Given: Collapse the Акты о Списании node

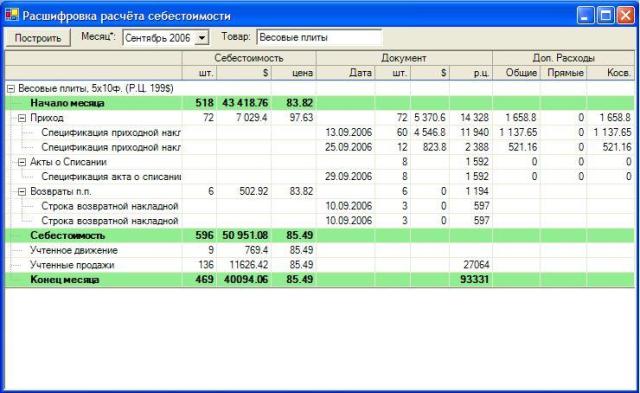Looking at the screenshot, I should point(22,162).
